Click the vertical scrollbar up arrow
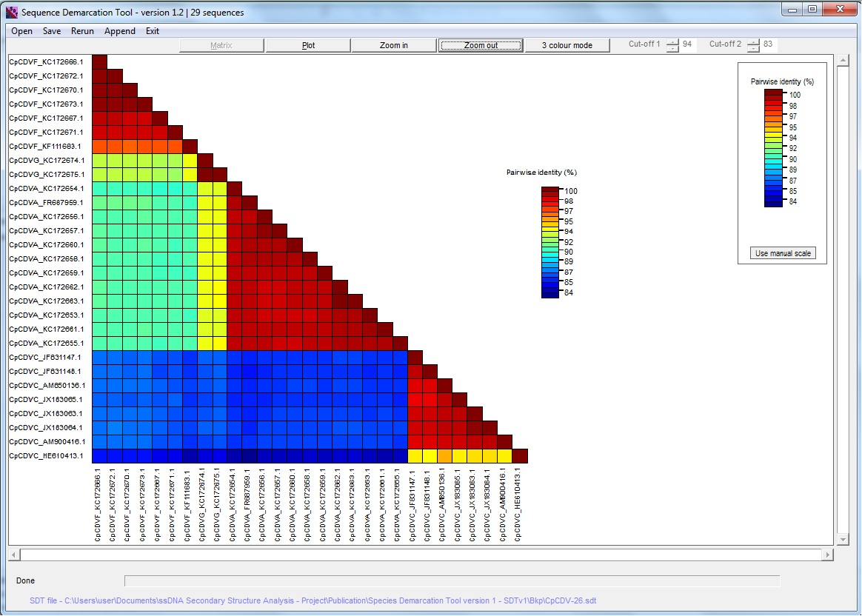The image size is (862, 616). point(842,61)
